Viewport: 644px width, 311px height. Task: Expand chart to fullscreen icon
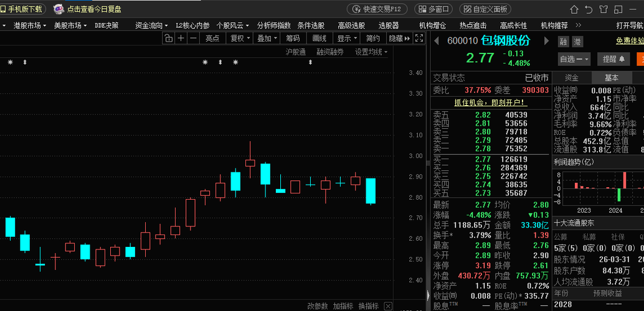419,39
